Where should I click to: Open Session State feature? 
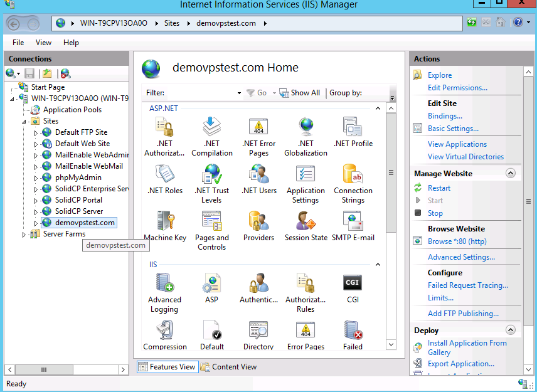306,226
